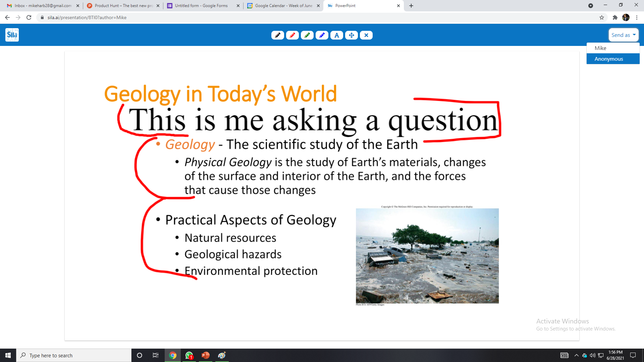The height and width of the screenshot is (362, 644).
Task: Select the green pencil tool
Action: (307, 35)
